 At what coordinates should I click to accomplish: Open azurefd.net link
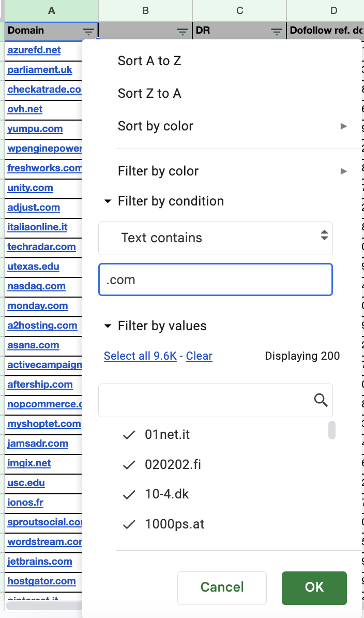(x=34, y=50)
